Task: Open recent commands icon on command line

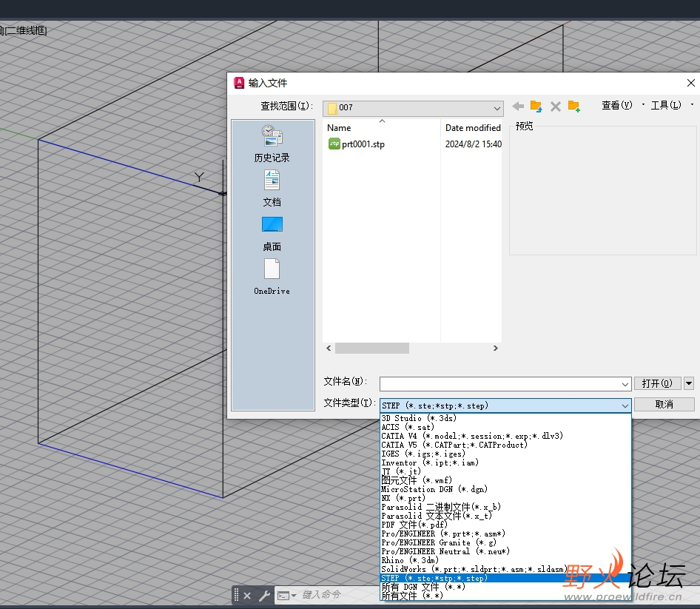Action: click(x=286, y=596)
